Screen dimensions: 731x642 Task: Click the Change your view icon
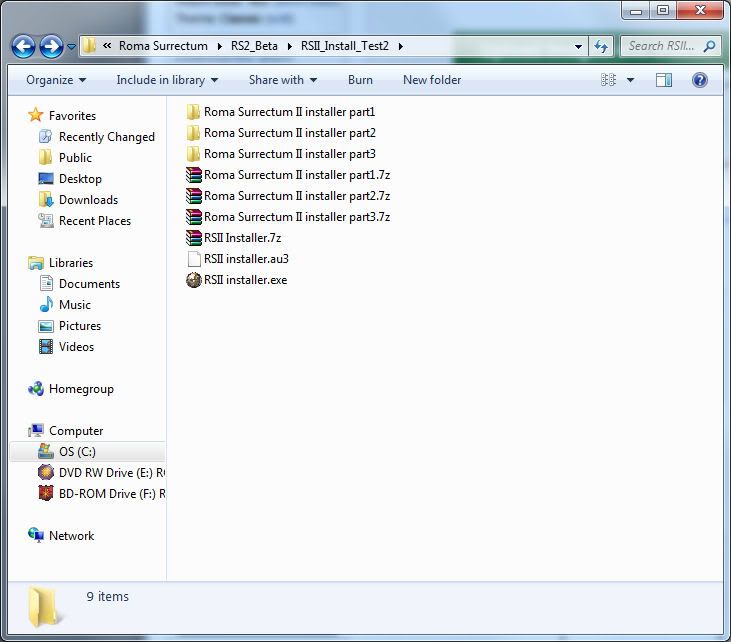tap(608, 80)
